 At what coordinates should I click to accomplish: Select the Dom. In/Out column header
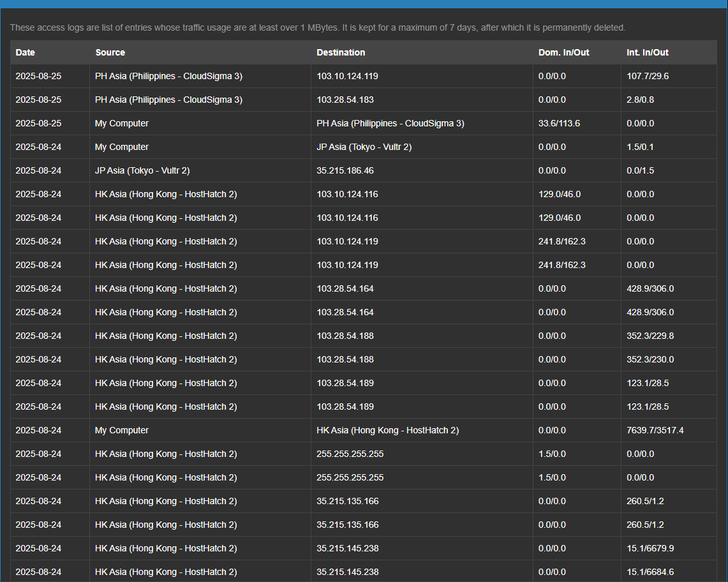pyautogui.click(x=563, y=52)
